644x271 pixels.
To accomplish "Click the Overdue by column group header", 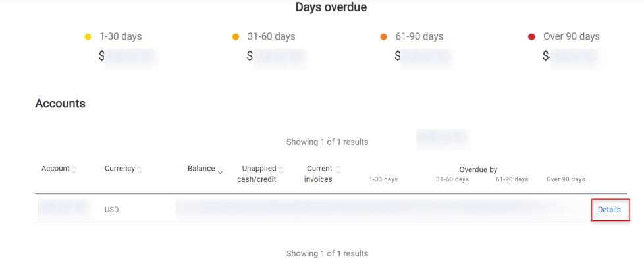I will click(477, 169).
